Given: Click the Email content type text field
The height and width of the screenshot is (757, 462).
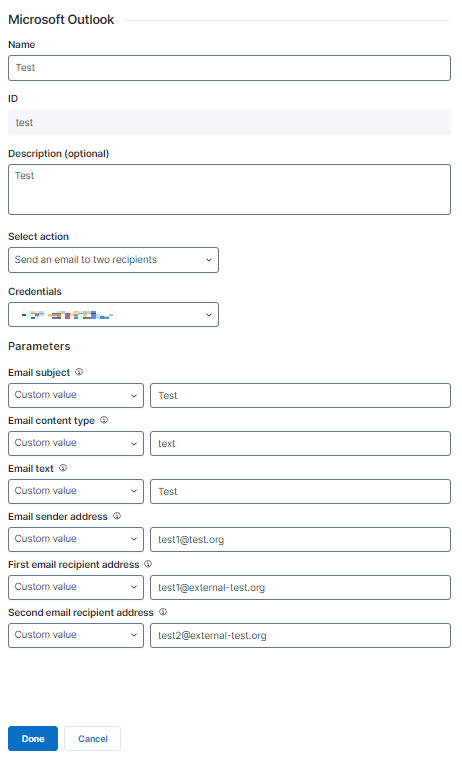Looking at the screenshot, I should click(x=300, y=443).
